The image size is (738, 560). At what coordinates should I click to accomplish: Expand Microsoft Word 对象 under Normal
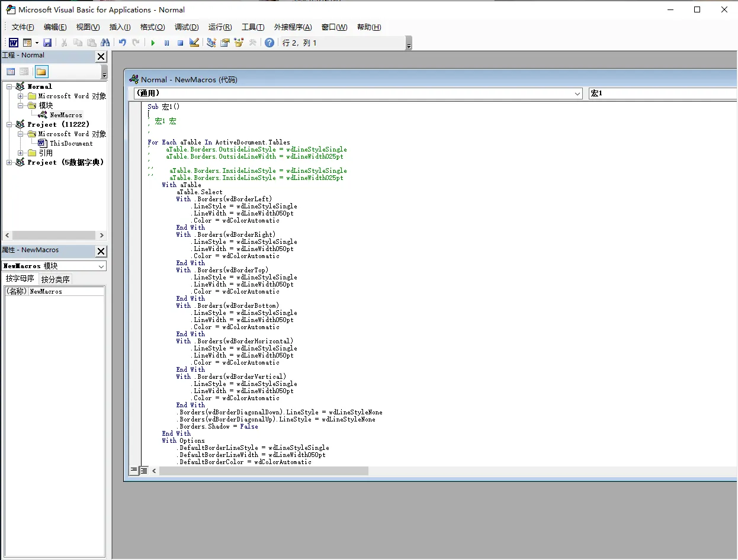(20, 96)
